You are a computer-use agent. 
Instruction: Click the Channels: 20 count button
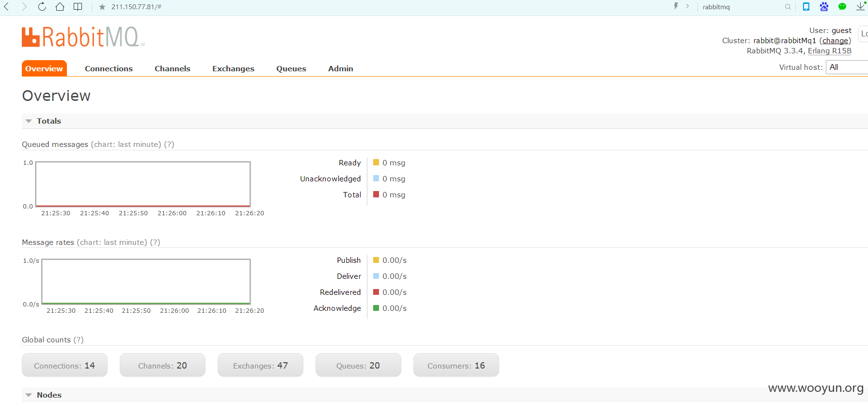pos(162,365)
